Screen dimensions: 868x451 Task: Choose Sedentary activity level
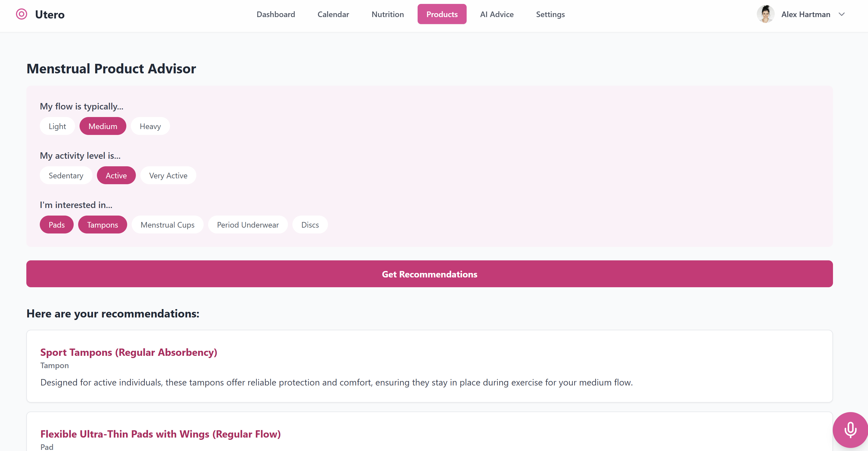[x=66, y=176]
